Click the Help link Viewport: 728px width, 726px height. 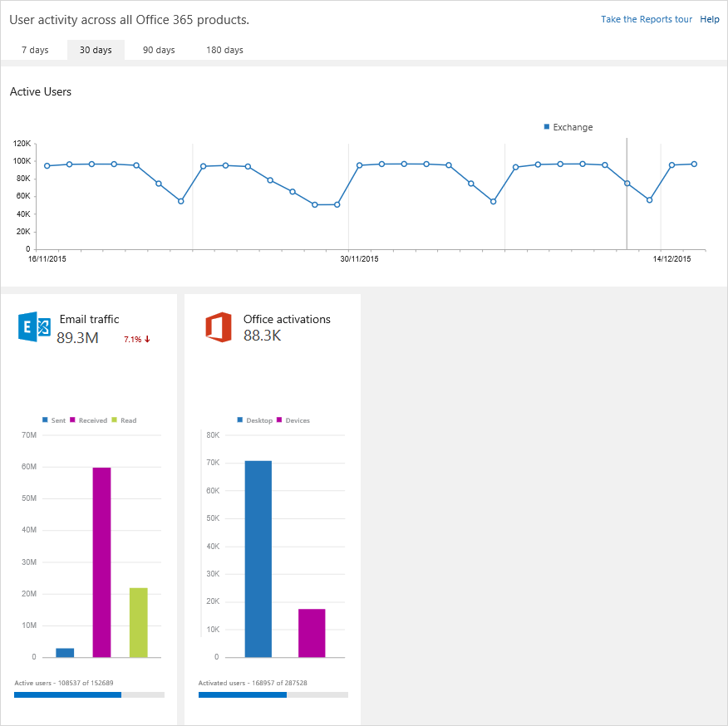710,19
